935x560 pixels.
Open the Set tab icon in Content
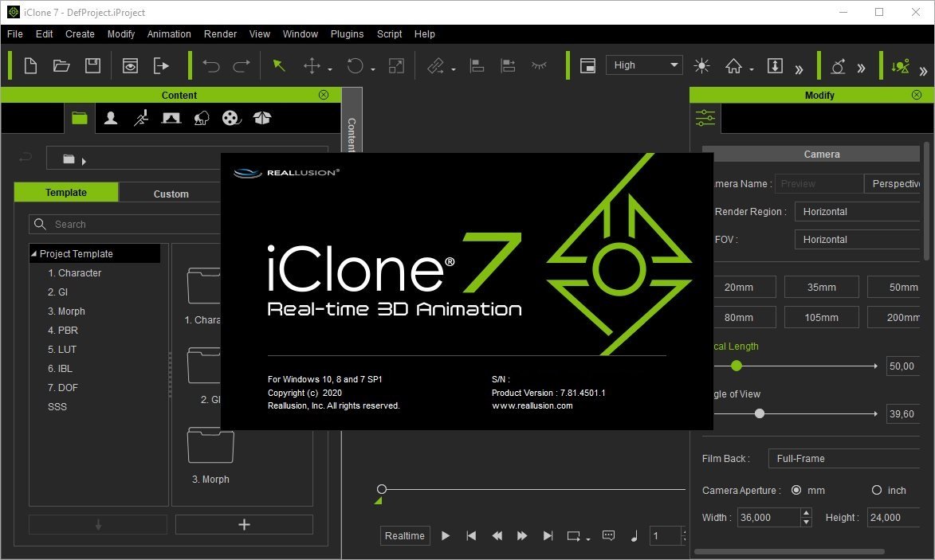click(x=171, y=118)
